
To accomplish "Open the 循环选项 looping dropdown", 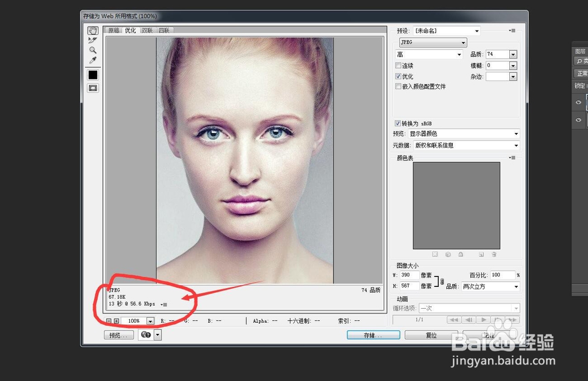I will (469, 308).
